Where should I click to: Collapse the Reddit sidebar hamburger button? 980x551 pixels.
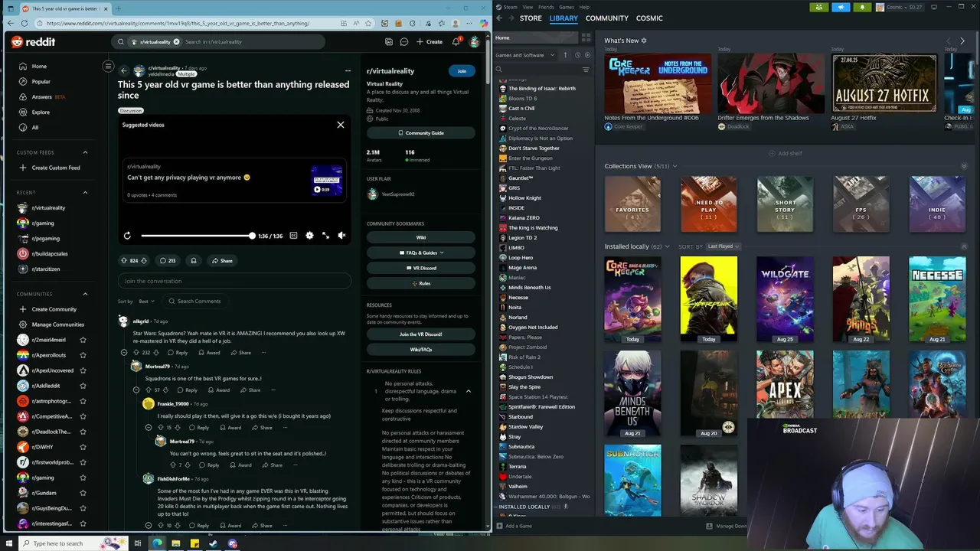click(108, 67)
